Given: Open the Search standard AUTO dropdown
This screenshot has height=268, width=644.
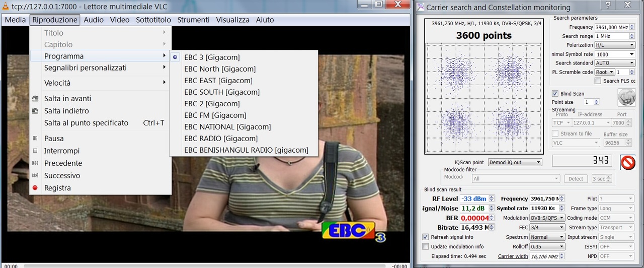Looking at the screenshot, I should click(614, 63).
